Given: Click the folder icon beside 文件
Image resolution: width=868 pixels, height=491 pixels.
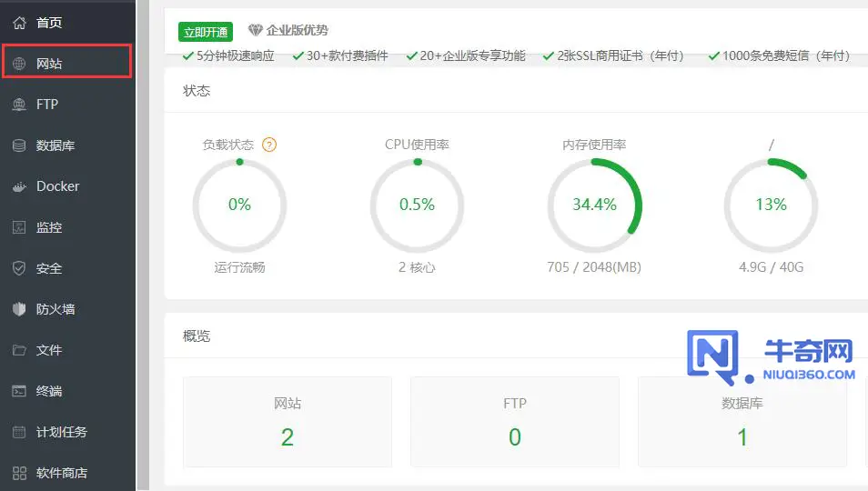Looking at the screenshot, I should click(x=19, y=350).
